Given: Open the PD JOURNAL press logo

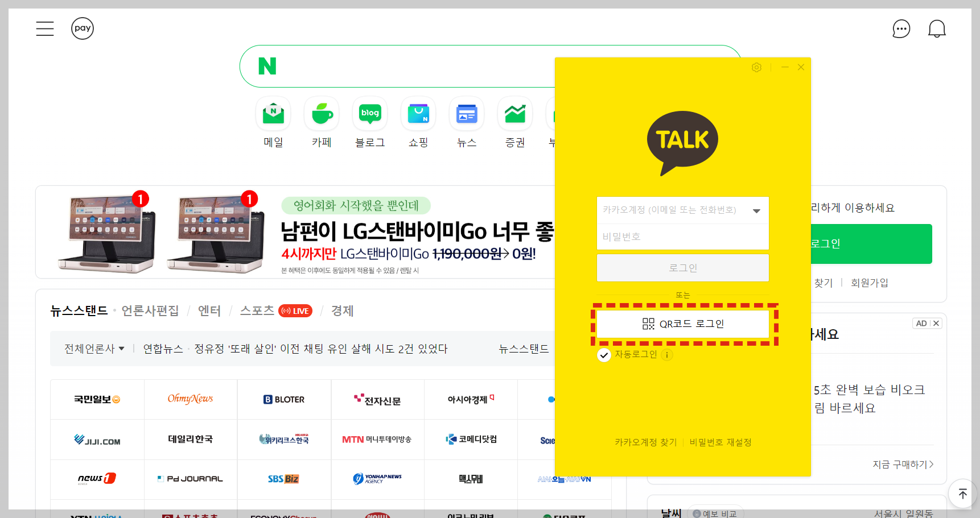Looking at the screenshot, I should click(191, 479).
